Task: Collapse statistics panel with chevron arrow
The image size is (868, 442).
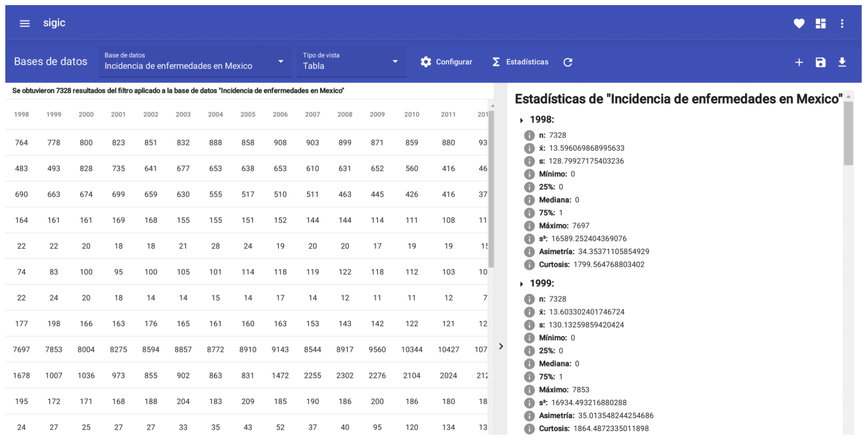Action: (501, 346)
